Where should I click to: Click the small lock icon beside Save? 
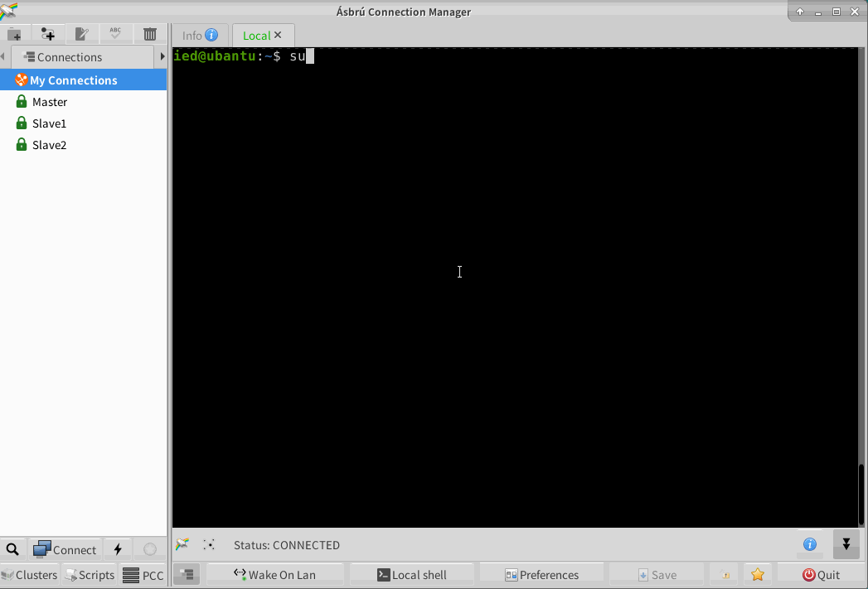(x=725, y=575)
